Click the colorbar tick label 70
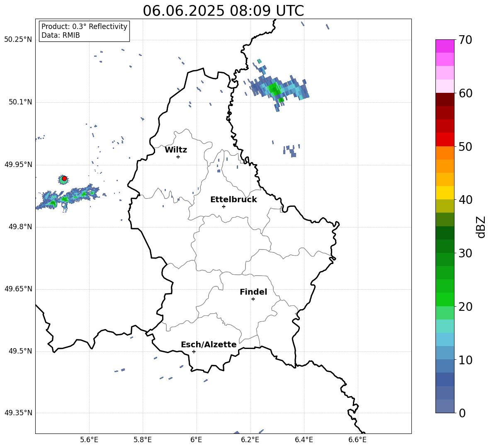 pyautogui.click(x=465, y=40)
